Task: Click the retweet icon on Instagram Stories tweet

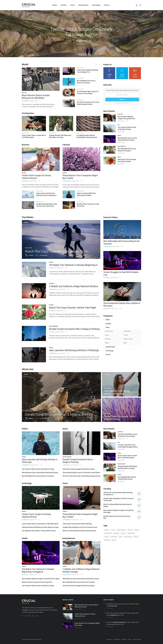Action: (134, 608)
